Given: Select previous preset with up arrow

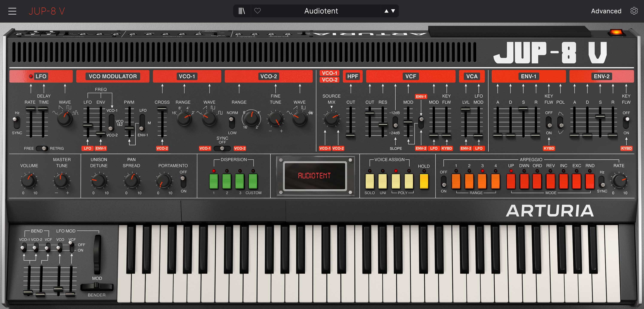Looking at the screenshot, I should pyautogui.click(x=386, y=11).
